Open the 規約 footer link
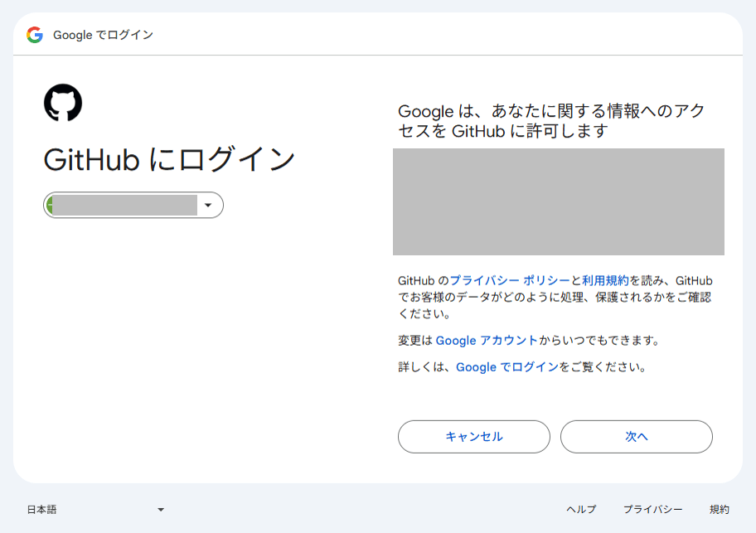The height and width of the screenshot is (533, 756). coord(720,510)
